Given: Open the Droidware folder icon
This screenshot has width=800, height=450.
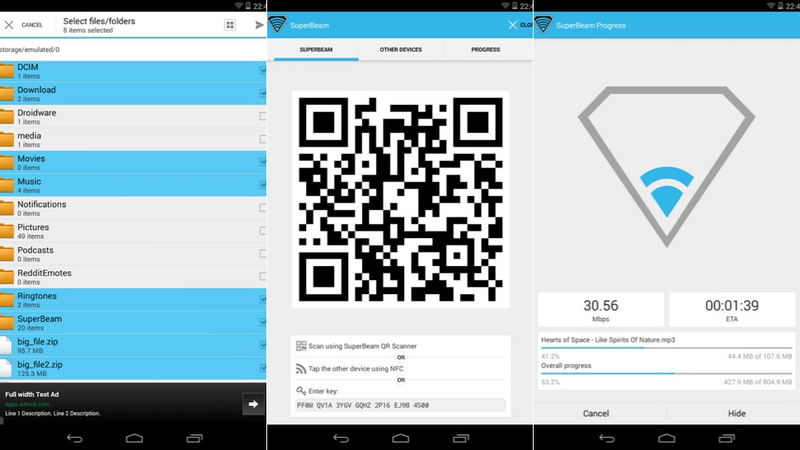Looking at the screenshot, I should click(x=7, y=116).
